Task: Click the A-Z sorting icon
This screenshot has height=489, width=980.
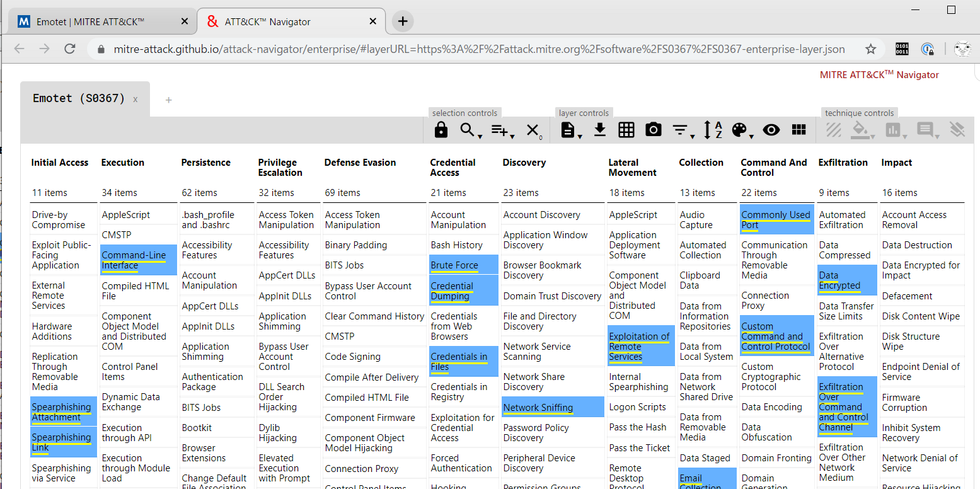Action: [x=713, y=130]
